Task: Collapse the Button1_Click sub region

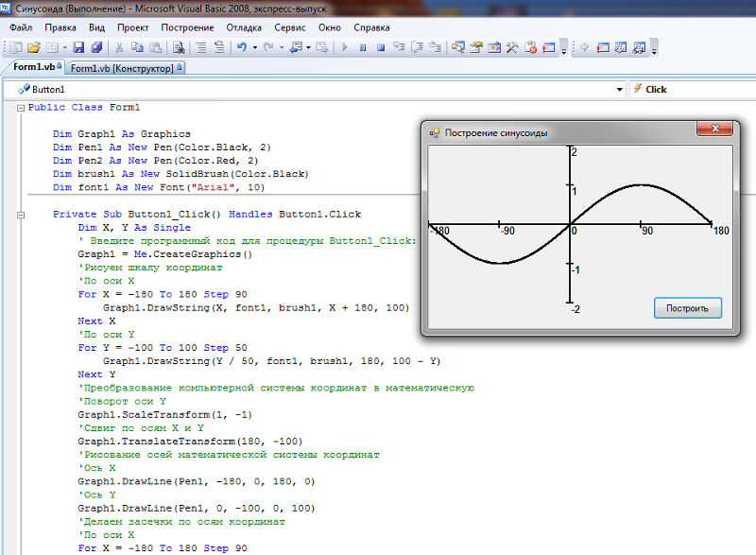Action: pyautogui.click(x=21, y=215)
